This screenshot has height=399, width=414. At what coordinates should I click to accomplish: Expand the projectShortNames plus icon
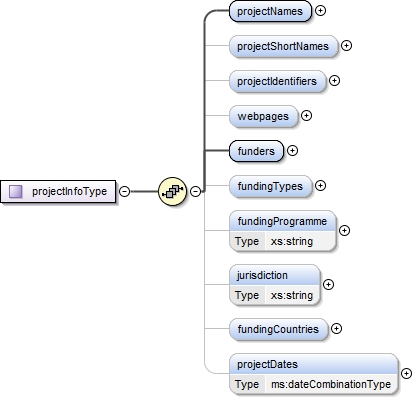pyautogui.click(x=347, y=46)
